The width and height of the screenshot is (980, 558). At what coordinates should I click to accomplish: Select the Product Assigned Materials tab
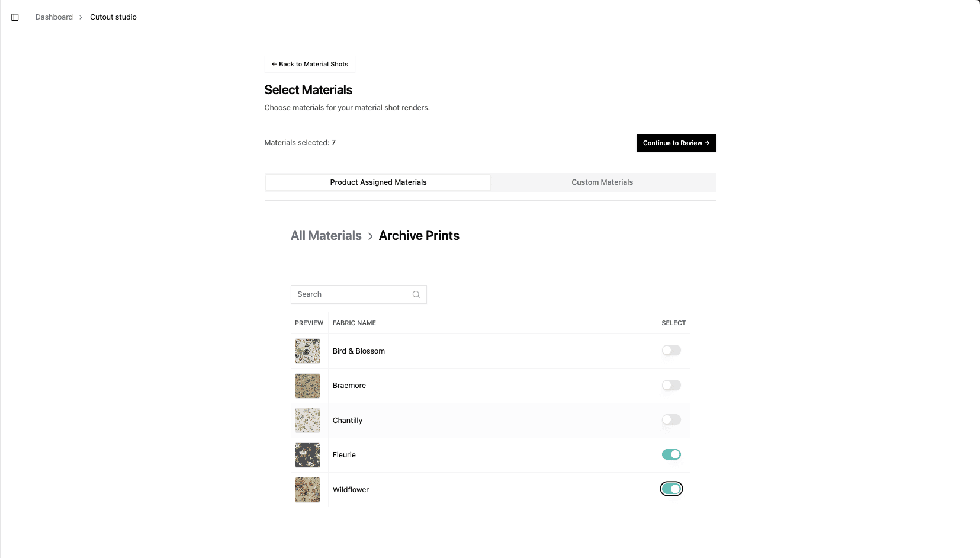pos(378,182)
